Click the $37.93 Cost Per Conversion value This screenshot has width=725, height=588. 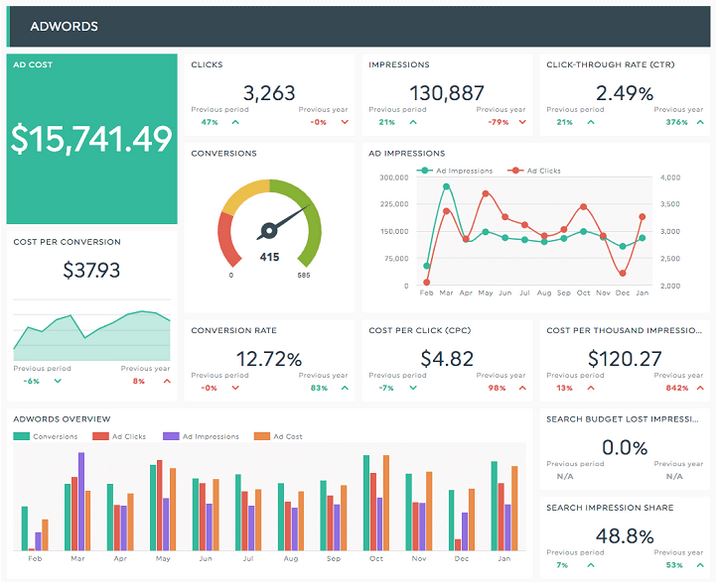pyautogui.click(x=92, y=270)
